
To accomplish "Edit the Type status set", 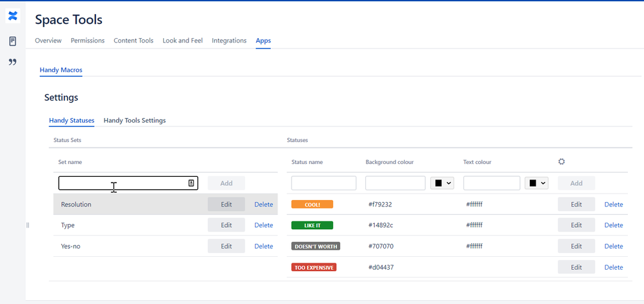I will coord(226,225).
